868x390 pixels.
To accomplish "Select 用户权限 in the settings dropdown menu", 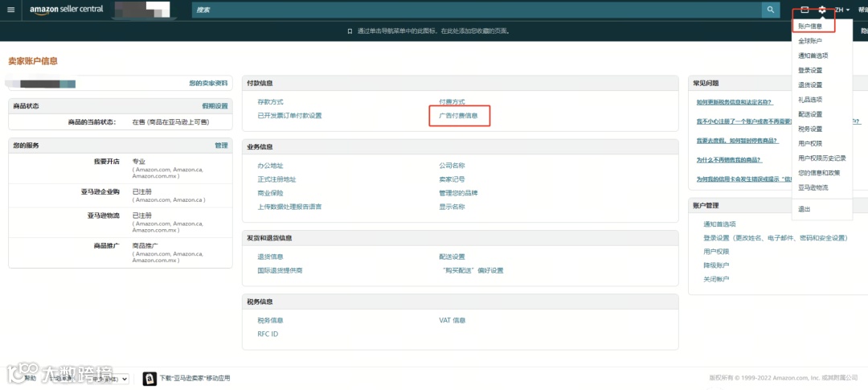I will 810,143.
